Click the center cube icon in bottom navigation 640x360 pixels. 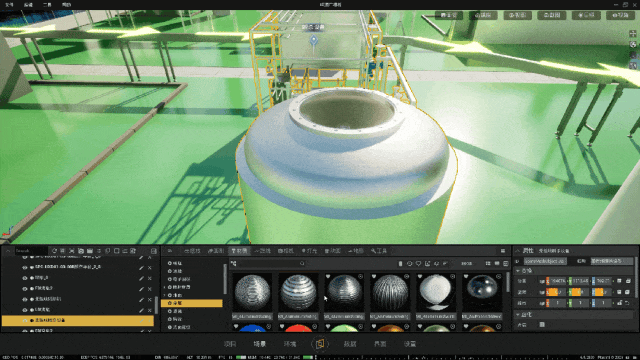(320, 344)
